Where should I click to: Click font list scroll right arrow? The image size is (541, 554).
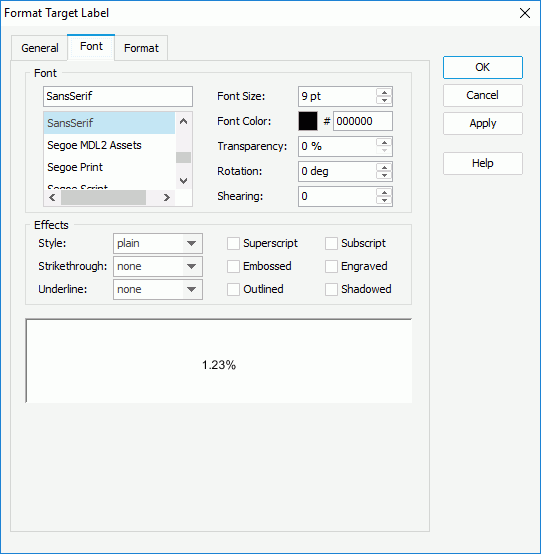(x=167, y=198)
